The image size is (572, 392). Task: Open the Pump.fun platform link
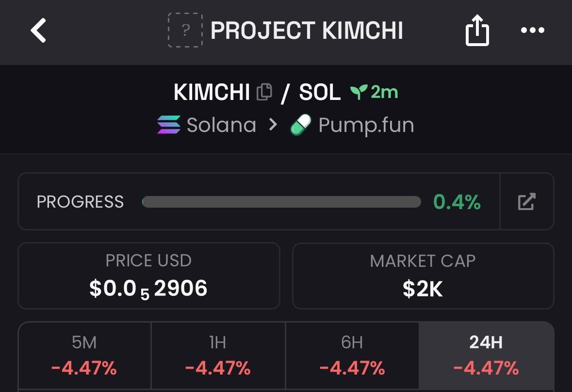[x=366, y=126]
